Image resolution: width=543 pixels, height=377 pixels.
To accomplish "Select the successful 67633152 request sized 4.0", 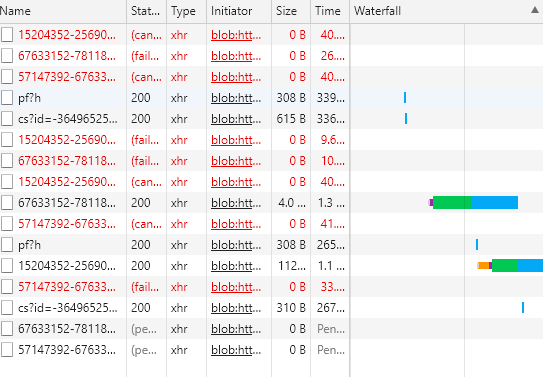I will [67, 203].
